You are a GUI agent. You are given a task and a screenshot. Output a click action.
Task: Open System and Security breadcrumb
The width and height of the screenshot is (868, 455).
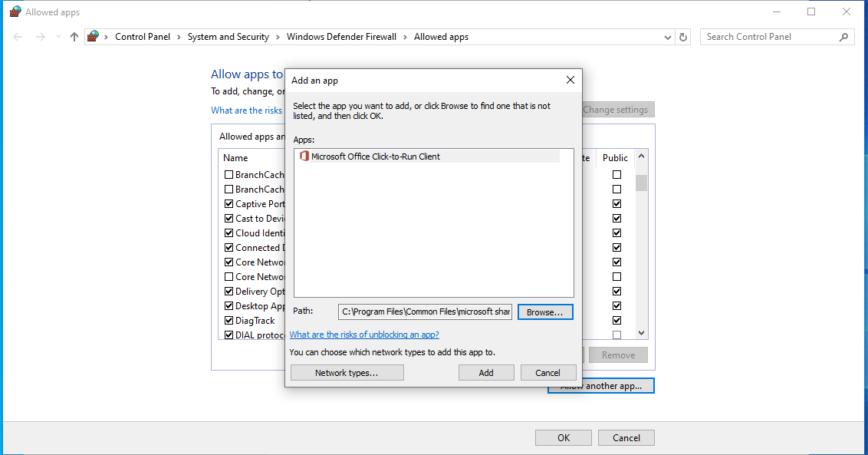pos(228,37)
